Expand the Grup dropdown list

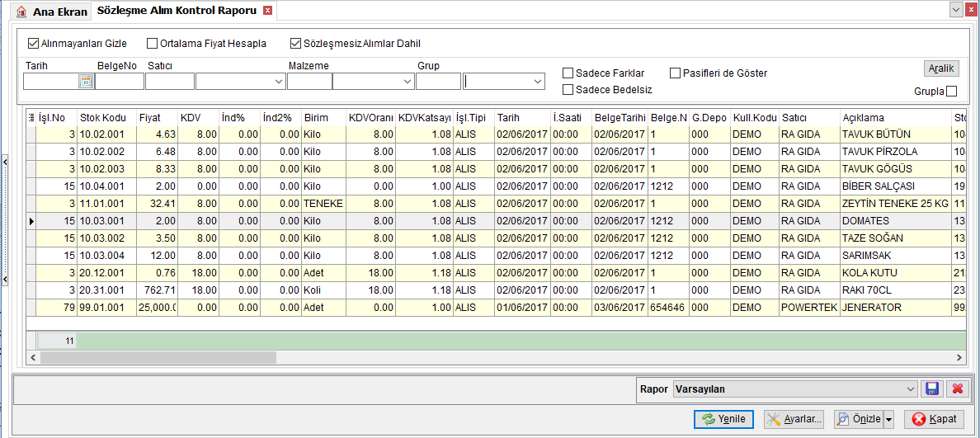(538, 82)
